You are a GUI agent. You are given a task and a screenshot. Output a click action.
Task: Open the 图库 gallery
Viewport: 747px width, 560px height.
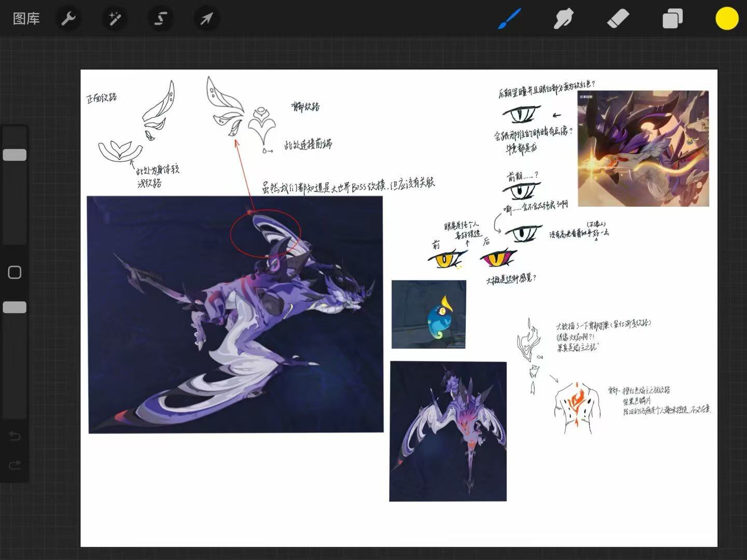pos(26,19)
